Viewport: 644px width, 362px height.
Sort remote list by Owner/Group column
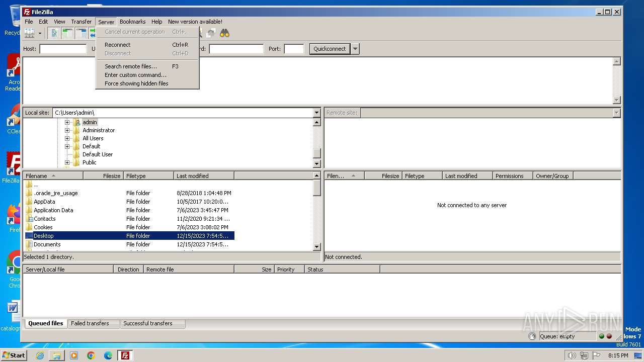[x=553, y=176]
